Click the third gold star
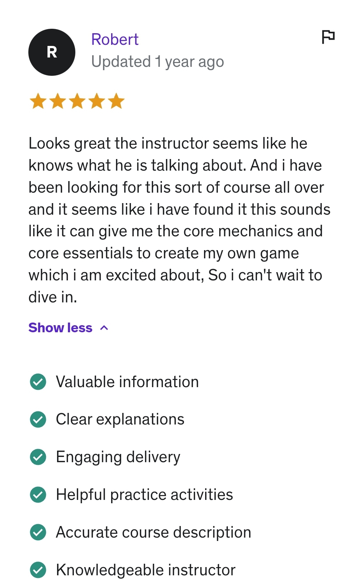This screenshot has height=588, width=364. (x=77, y=101)
